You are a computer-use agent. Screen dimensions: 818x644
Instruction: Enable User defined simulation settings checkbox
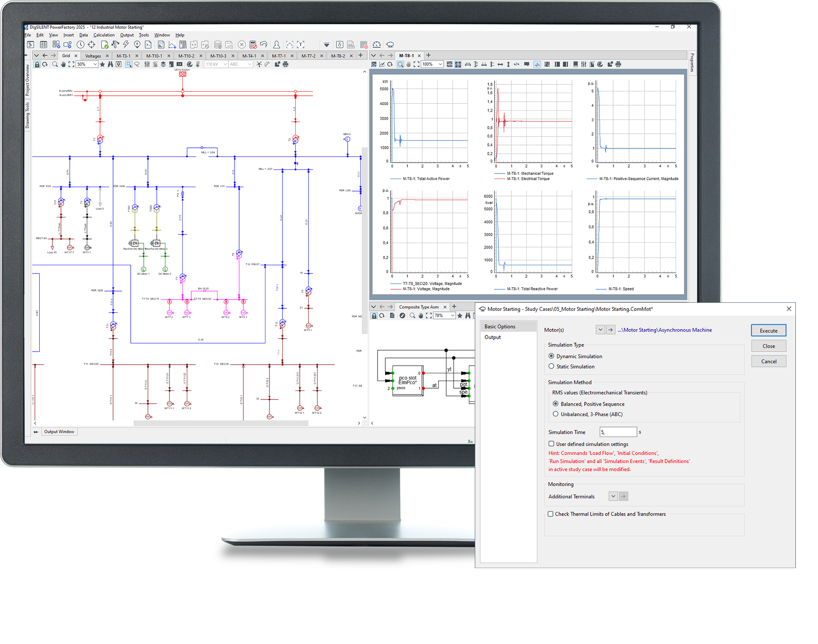coord(551,444)
